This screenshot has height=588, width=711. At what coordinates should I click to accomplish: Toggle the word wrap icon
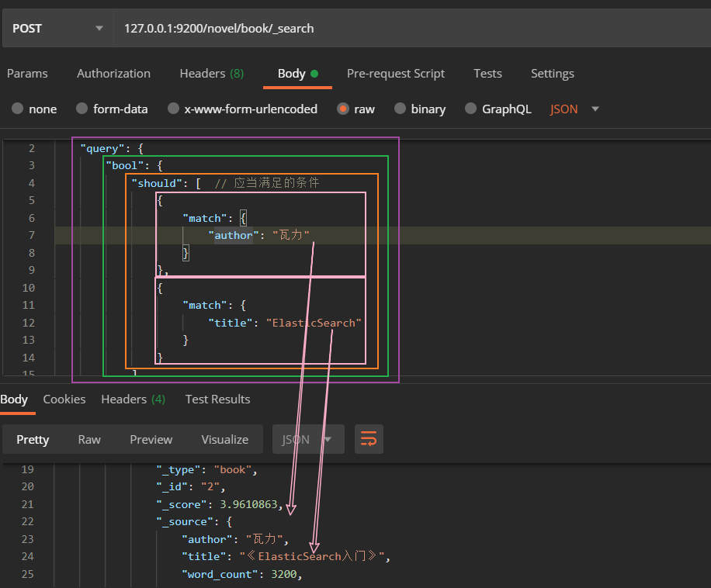tap(369, 439)
